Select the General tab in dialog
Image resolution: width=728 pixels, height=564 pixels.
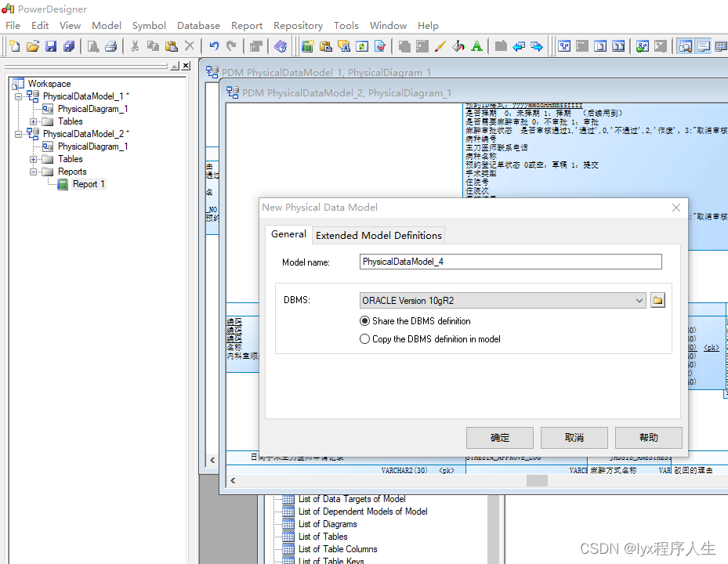[288, 234]
